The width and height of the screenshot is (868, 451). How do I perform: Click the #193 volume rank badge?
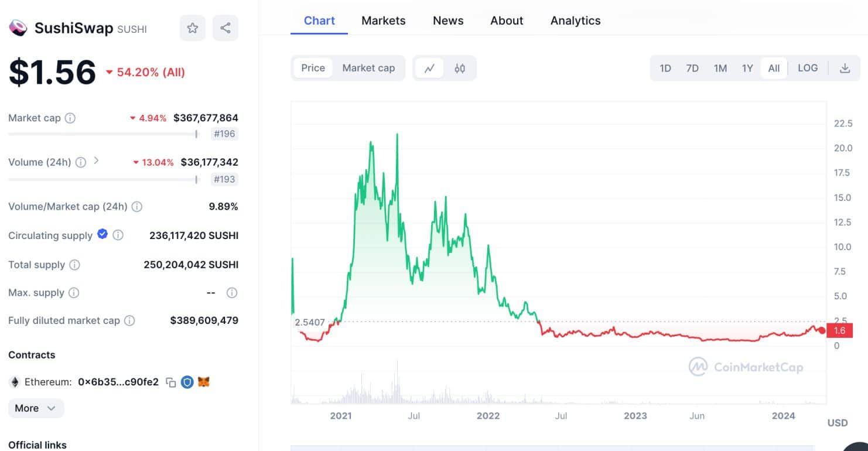point(224,179)
